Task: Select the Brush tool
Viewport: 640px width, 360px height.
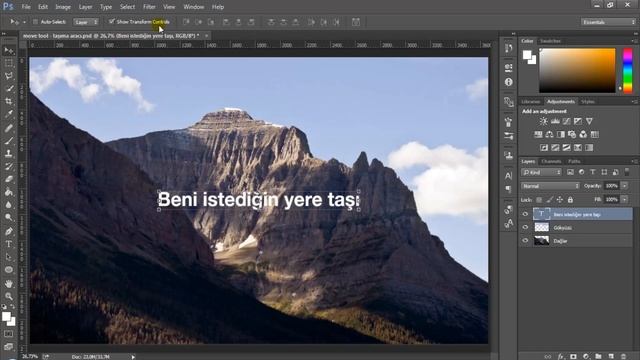Action: click(x=9, y=141)
